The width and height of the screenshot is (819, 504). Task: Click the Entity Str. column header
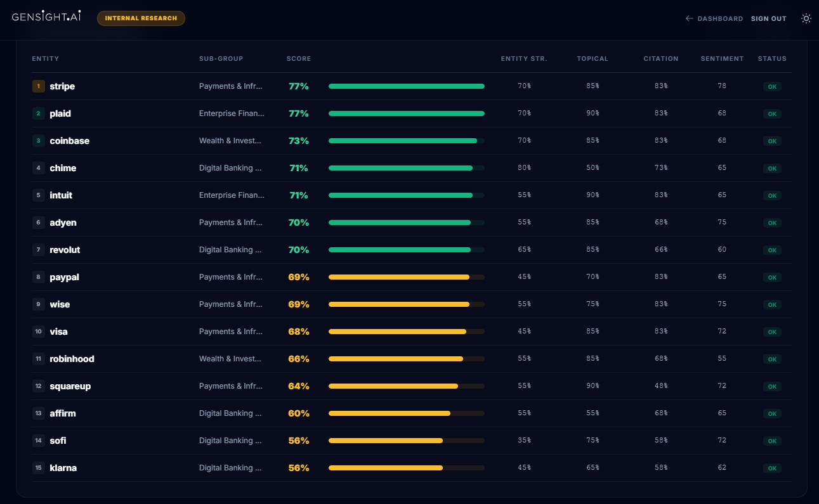click(524, 58)
